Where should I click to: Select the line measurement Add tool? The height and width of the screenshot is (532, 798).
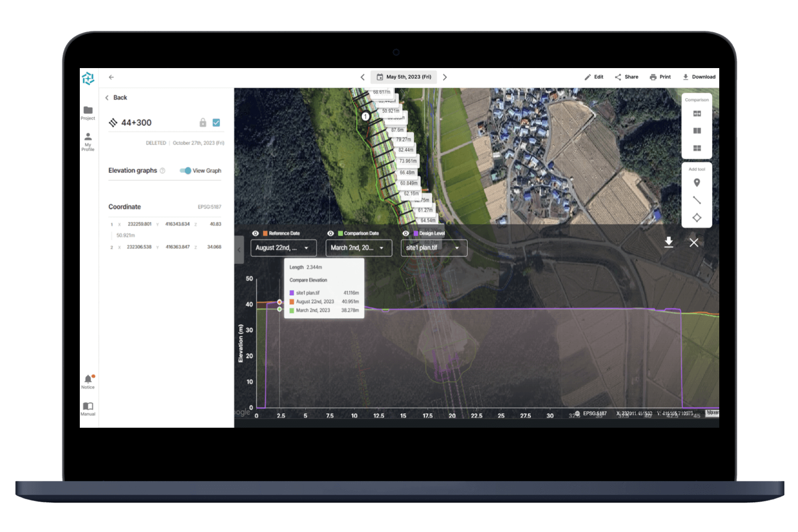(696, 199)
